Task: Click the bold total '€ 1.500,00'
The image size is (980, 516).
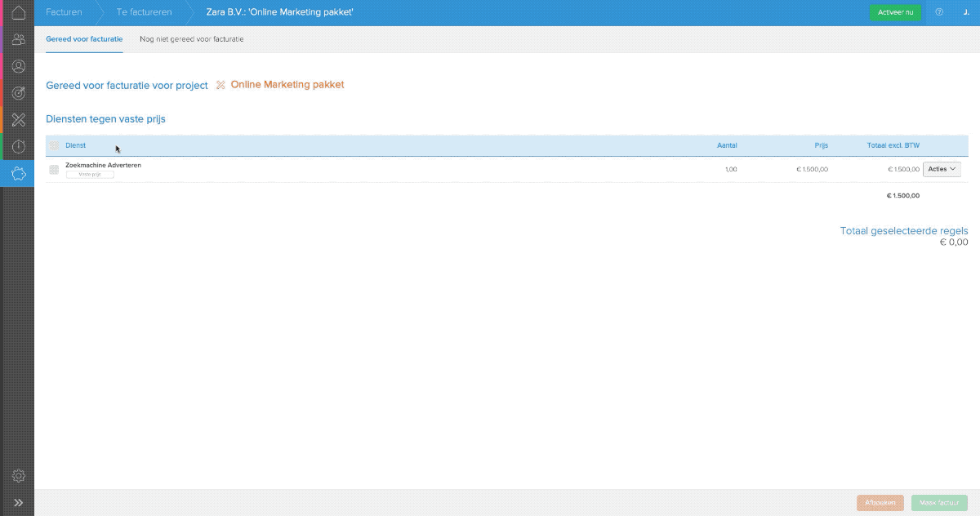Action: click(x=902, y=195)
